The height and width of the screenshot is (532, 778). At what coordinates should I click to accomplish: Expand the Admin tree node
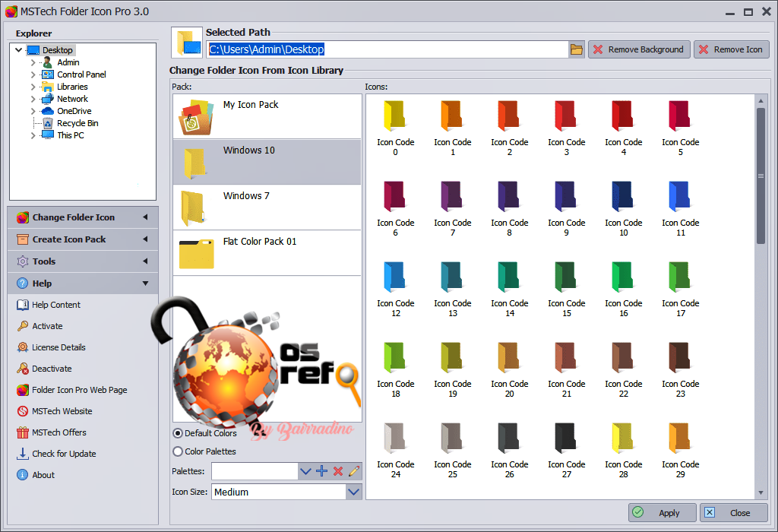[x=33, y=62]
